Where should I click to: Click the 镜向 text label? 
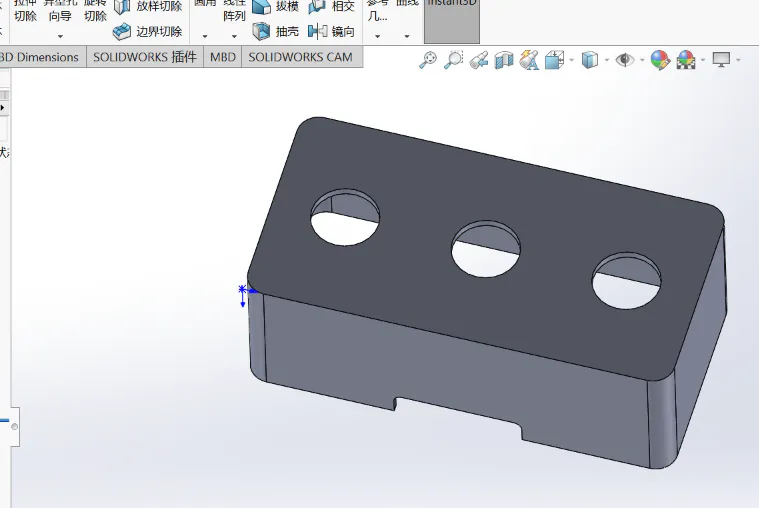pos(344,32)
